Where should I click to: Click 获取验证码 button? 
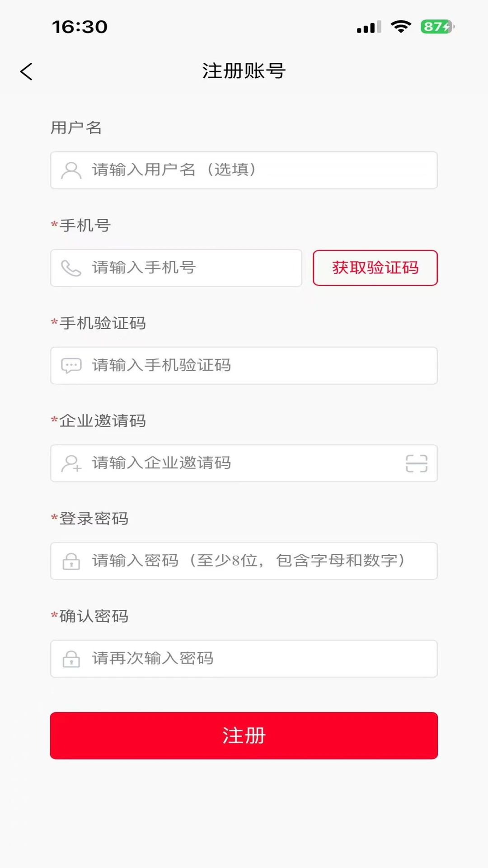[375, 268]
